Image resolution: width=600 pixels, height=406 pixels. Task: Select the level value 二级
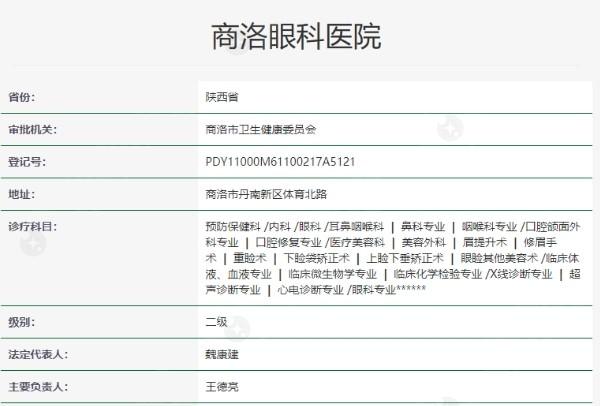[x=217, y=322]
